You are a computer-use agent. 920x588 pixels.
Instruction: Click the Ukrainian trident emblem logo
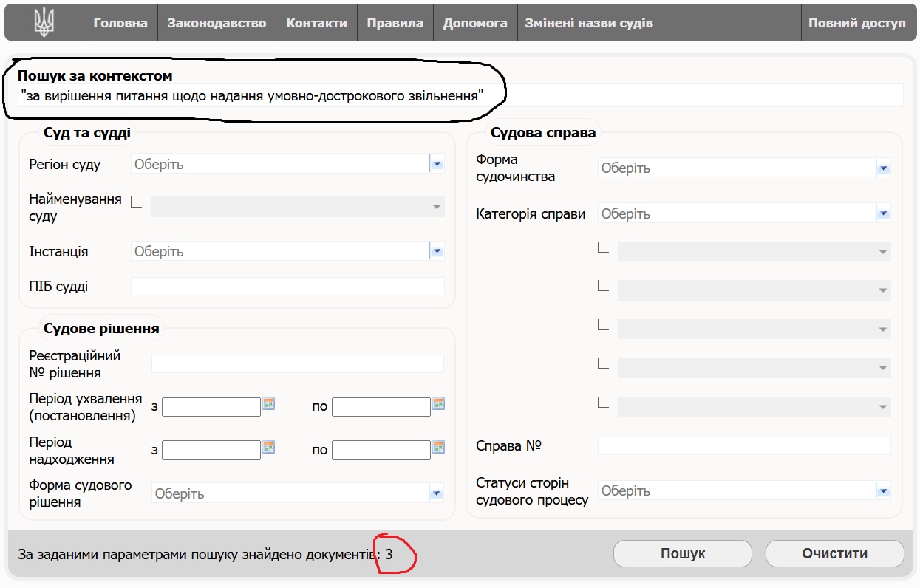click(44, 23)
